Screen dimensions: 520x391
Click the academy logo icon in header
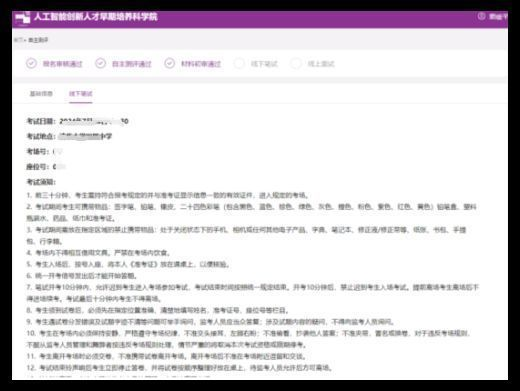[22, 18]
